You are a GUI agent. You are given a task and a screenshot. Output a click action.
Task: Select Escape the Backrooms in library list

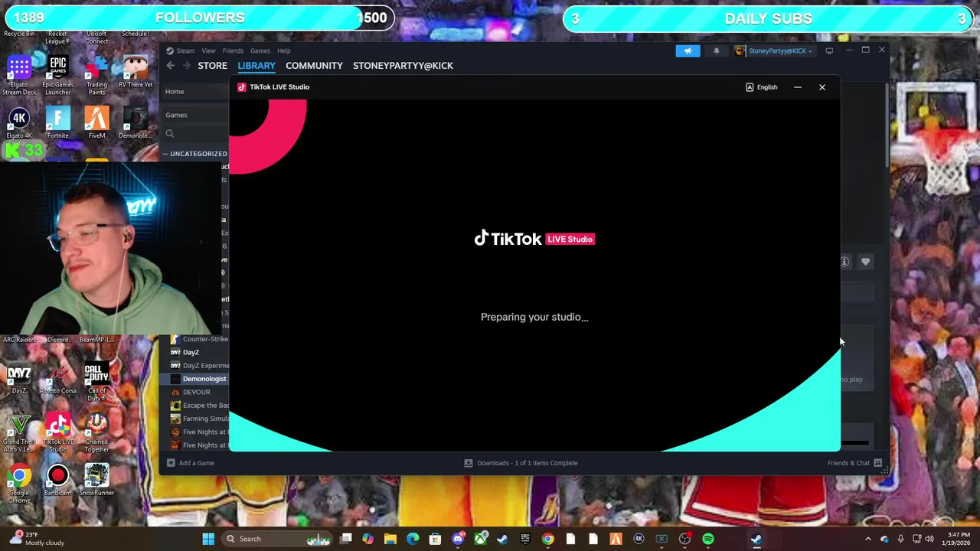[x=200, y=406]
